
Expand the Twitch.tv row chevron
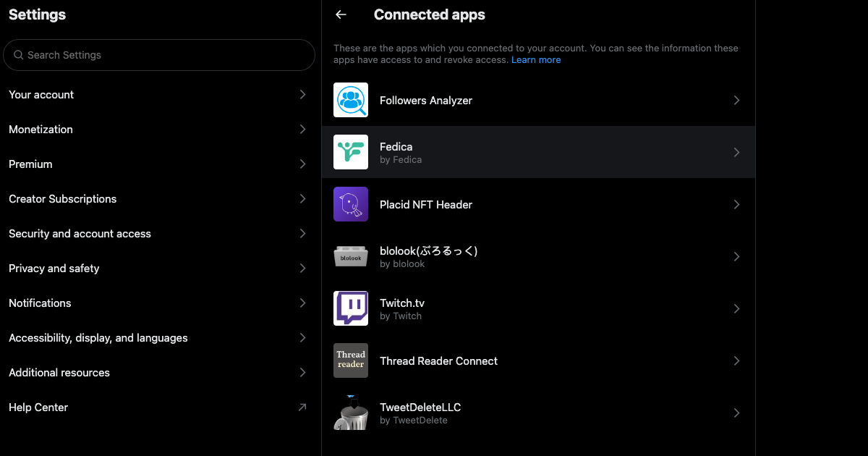(x=736, y=309)
